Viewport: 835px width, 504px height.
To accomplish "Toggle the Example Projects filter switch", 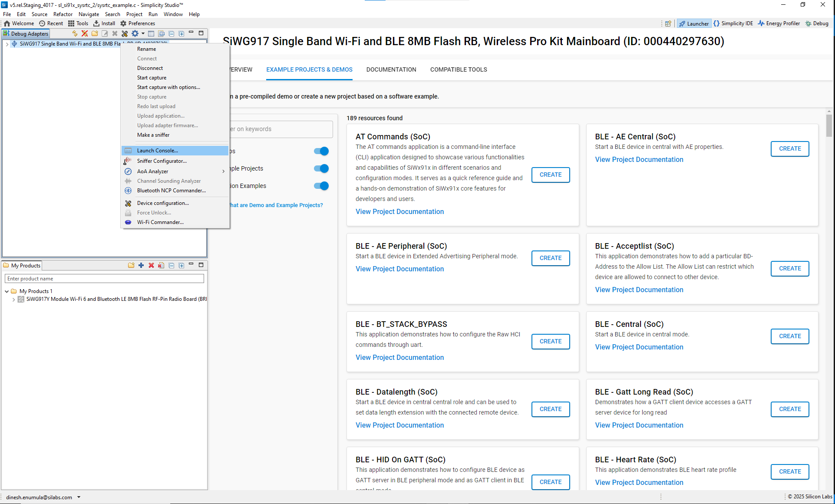I will [321, 168].
